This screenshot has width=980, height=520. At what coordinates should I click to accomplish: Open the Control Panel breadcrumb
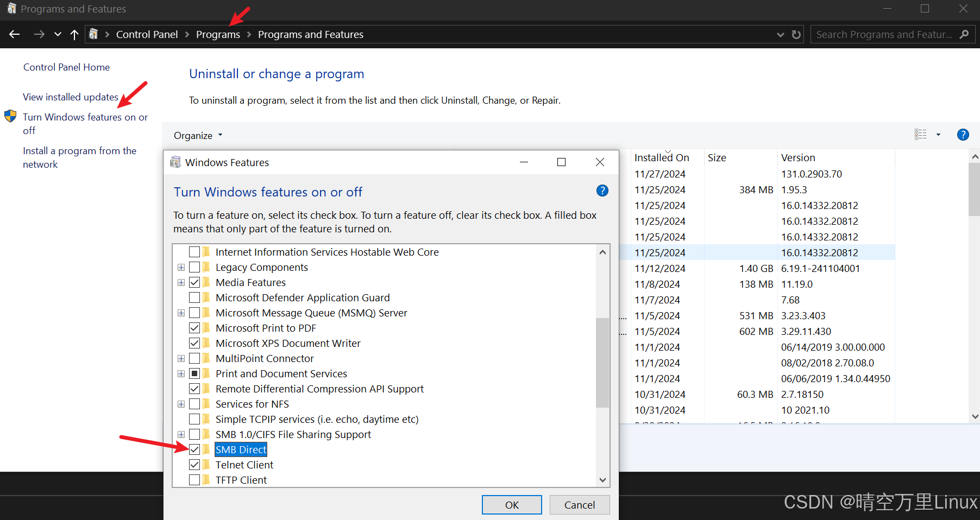coord(147,34)
